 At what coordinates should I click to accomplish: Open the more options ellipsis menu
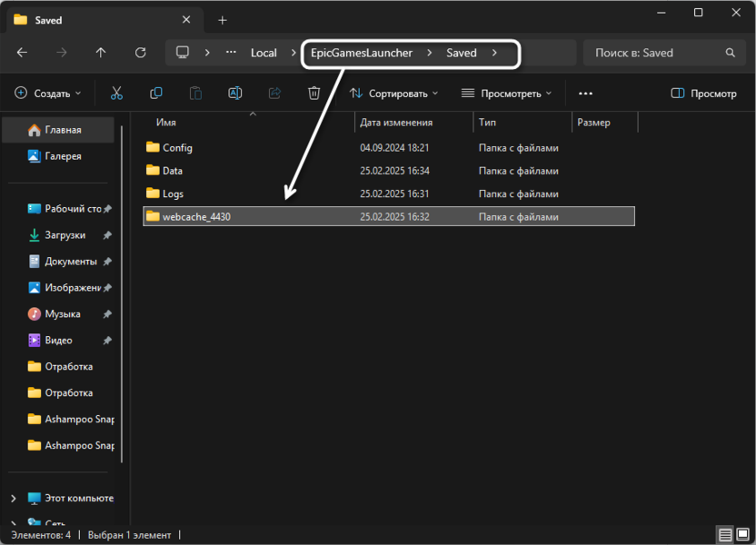point(585,93)
